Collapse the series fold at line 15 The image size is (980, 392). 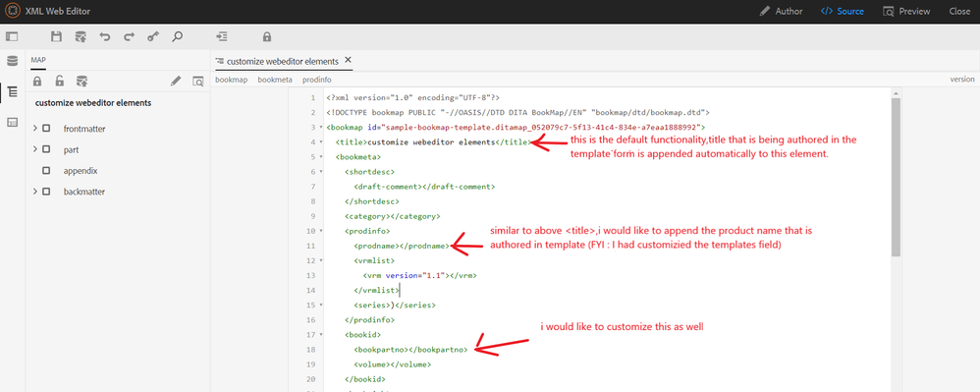[321, 306]
